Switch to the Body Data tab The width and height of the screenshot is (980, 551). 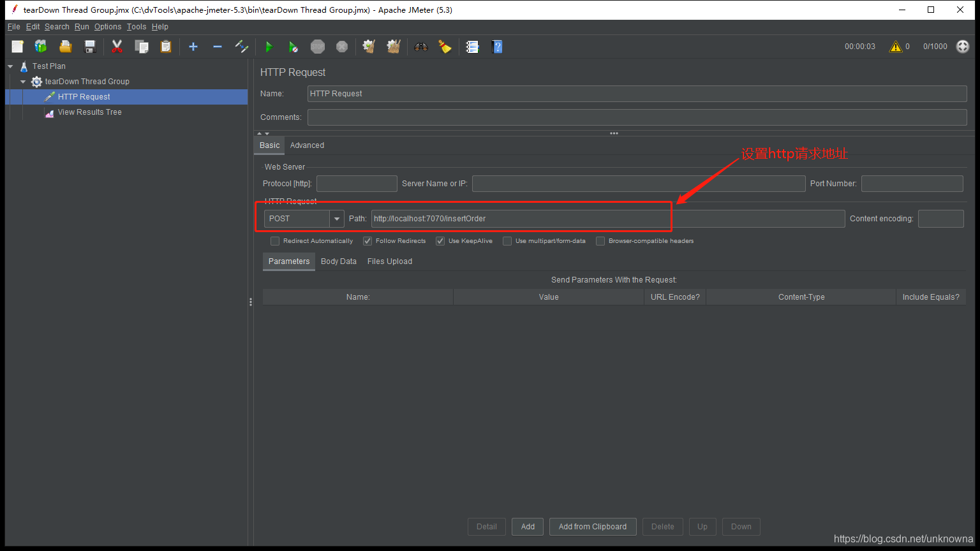click(x=339, y=261)
